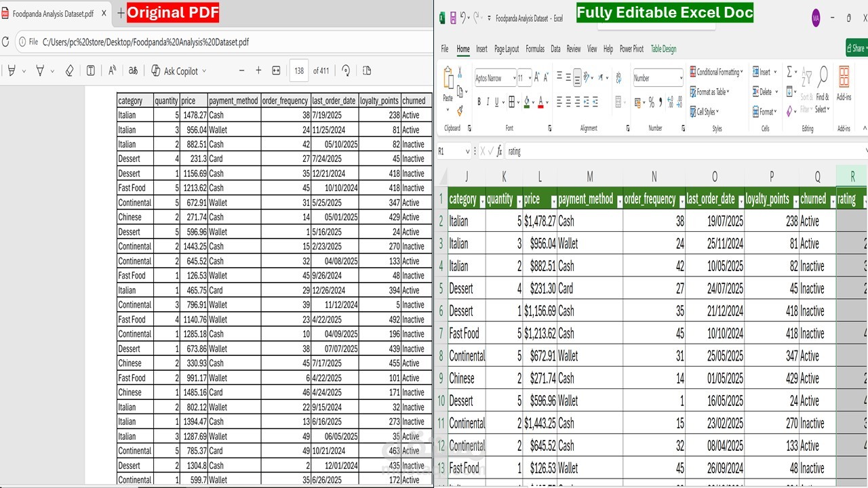Image resolution: width=868 pixels, height=488 pixels.
Task: Click the insert function fx icon
Action: (500, 151)
